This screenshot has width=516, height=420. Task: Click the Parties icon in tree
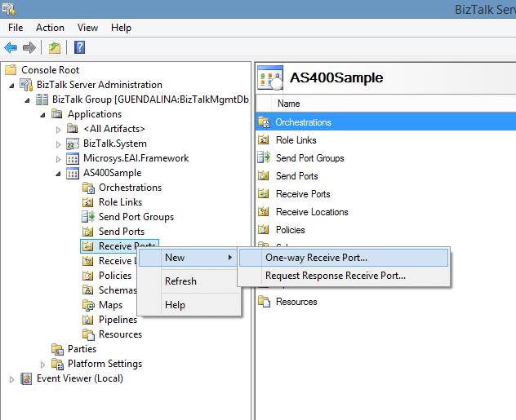(x=57, y=349)
